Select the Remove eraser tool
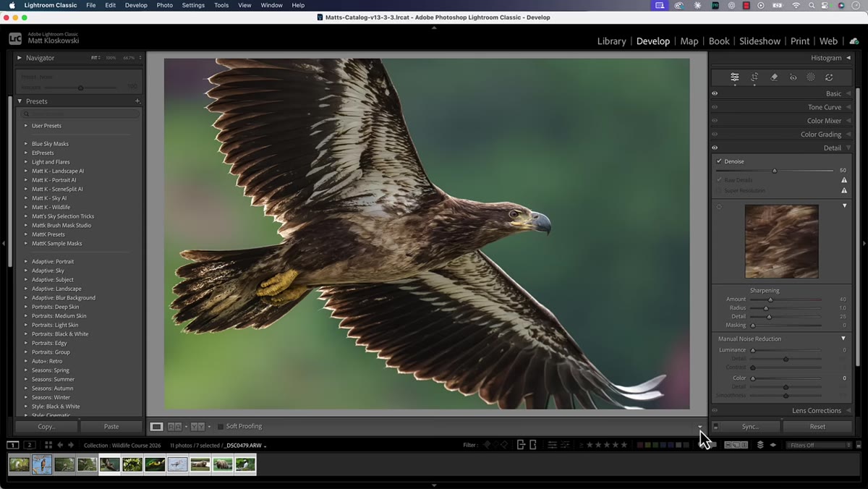 click(774, 77)
